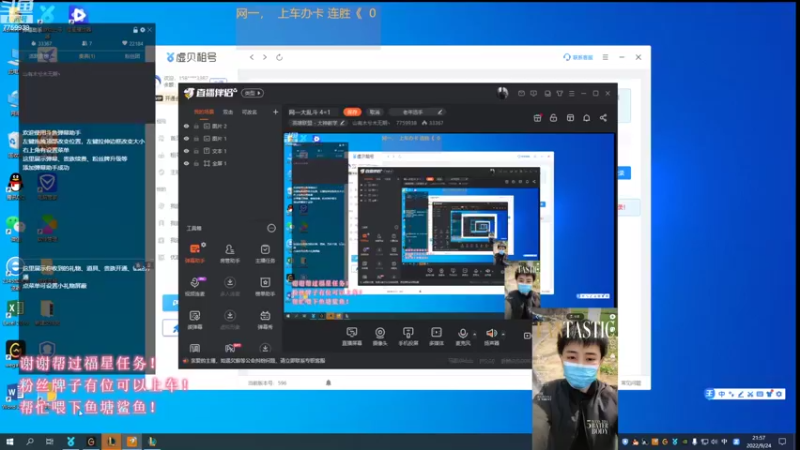Open the 类型 mode switch pill

253,93
